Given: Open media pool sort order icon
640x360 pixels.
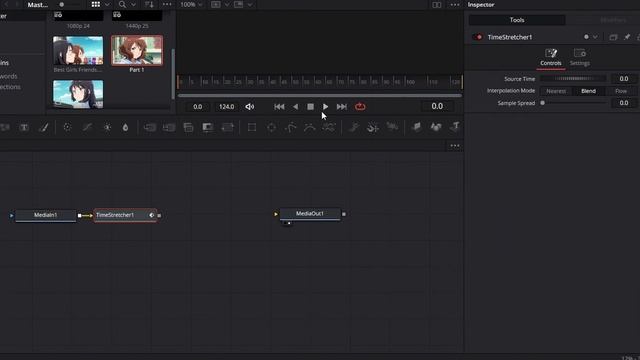Looking at the screenshot, I should [149, 4].
